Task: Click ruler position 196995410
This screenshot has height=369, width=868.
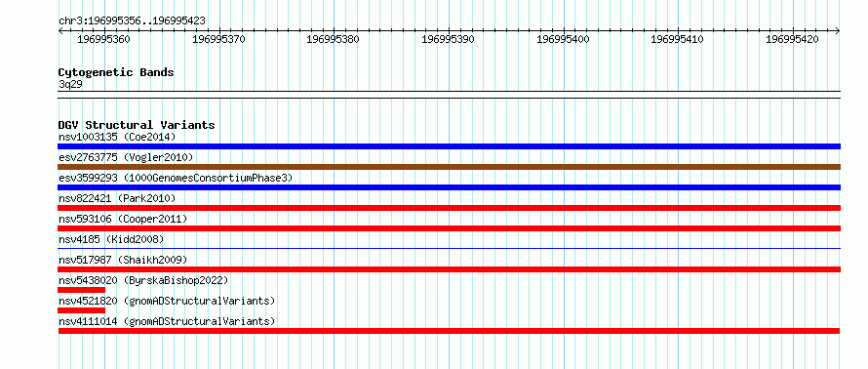Action: tap(677, 39)
